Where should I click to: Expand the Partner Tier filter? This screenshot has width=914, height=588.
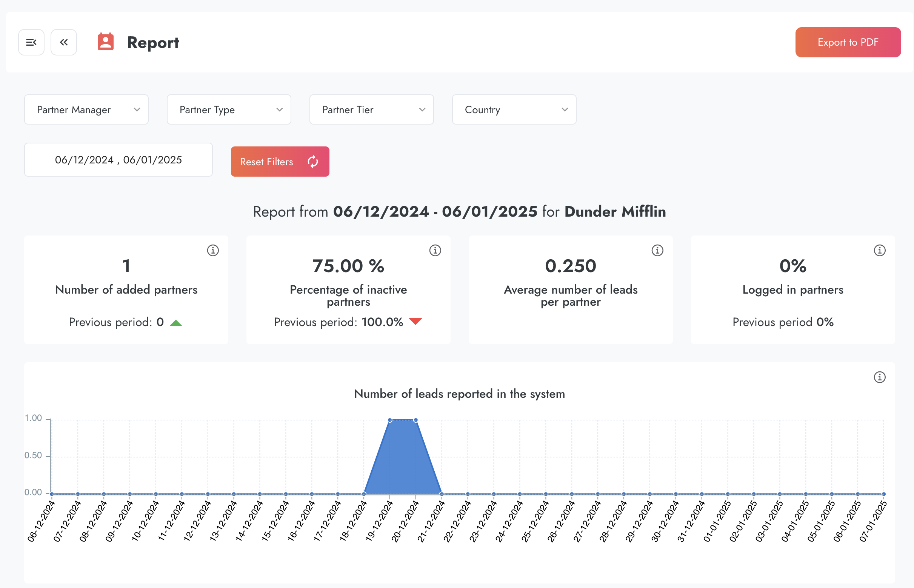coord(371,109)
